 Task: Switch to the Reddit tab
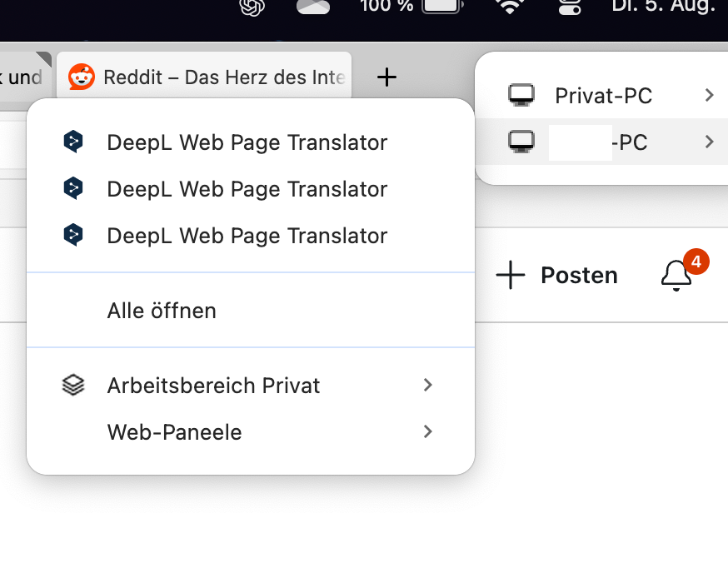[x=204, y=76]
